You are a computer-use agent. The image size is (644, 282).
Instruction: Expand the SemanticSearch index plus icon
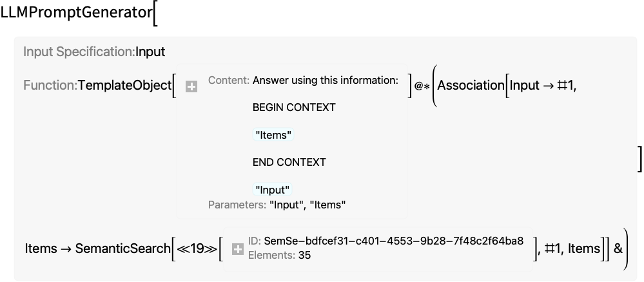click(238, 248)
